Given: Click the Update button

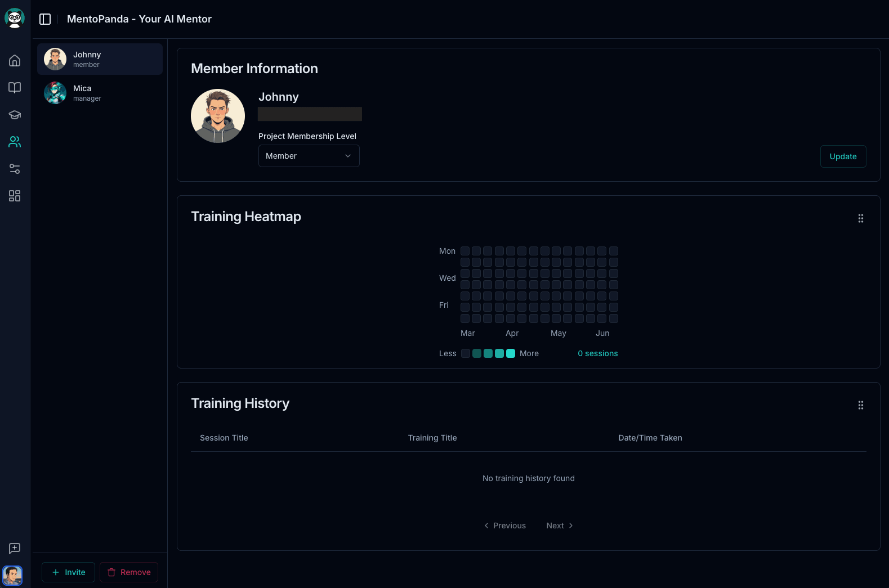Looking at the screenshot, I should (843, 156).
